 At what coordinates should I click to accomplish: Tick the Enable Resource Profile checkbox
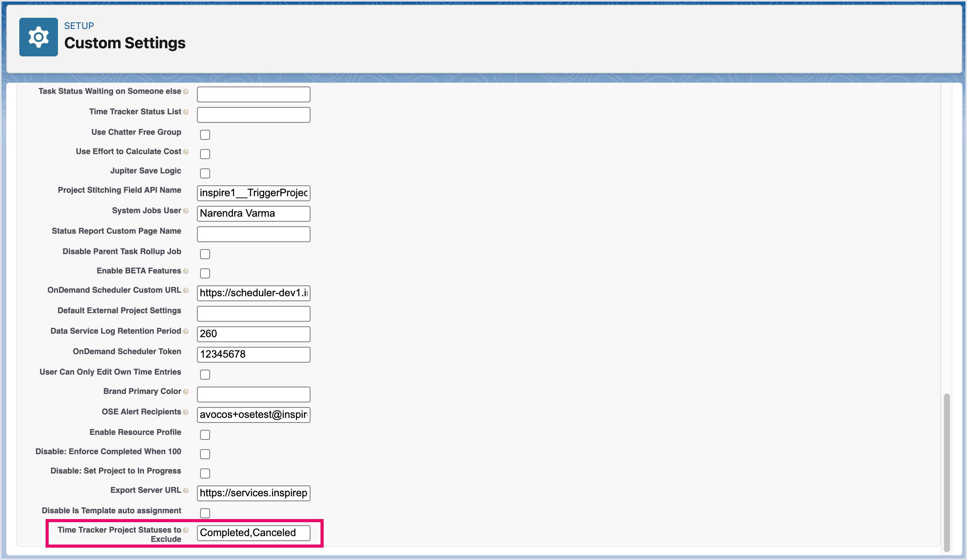205,435
